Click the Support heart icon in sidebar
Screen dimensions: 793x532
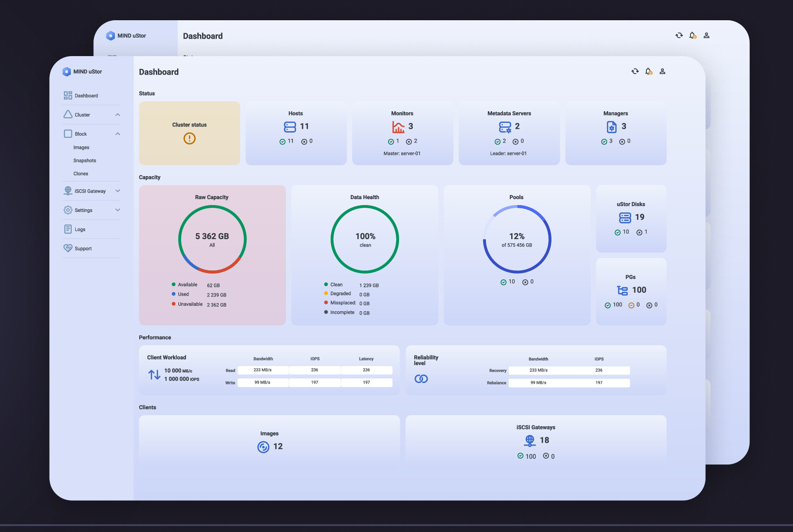(68, 248)
